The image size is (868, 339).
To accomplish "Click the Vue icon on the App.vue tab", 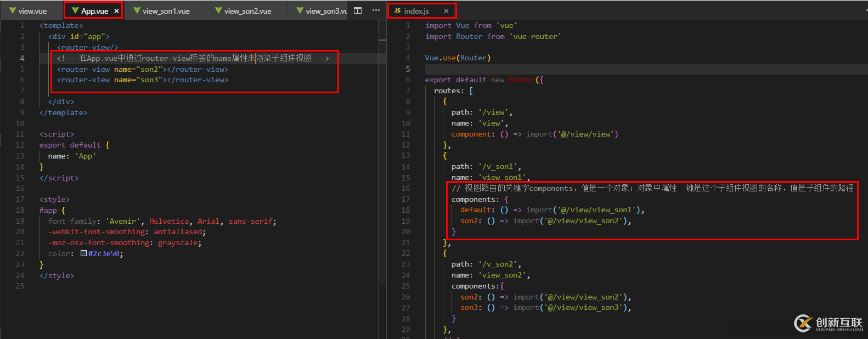I will 75,10.
